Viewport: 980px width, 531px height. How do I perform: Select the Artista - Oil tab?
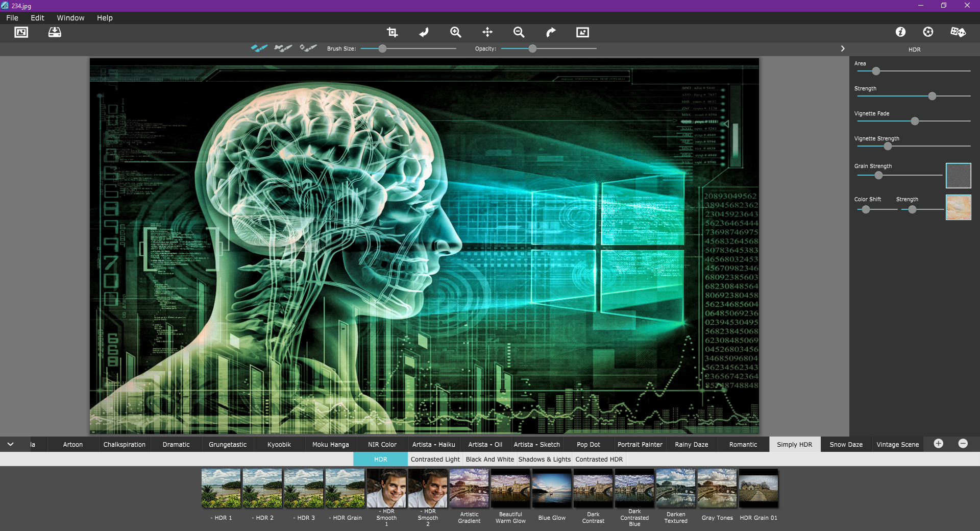[x=485, y=444]
